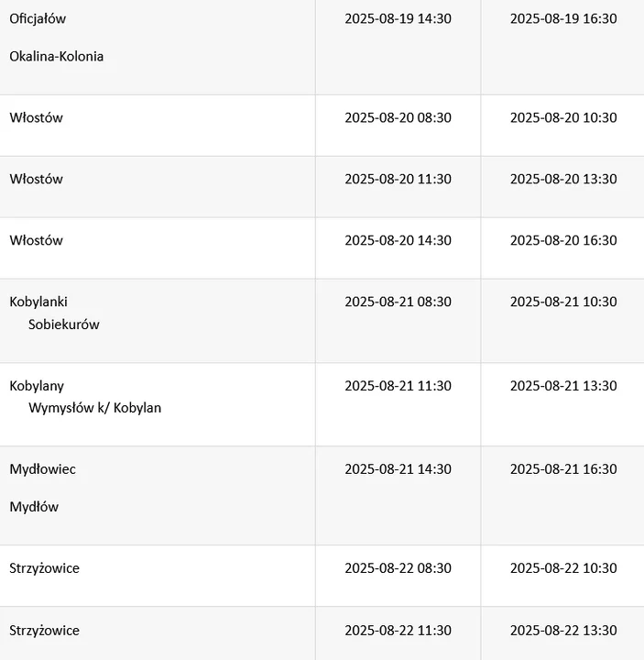The width and height of the screenshot is (644, 660).
Task: Click end time 2025-08-20 10:30
Action: pos(563,118)
